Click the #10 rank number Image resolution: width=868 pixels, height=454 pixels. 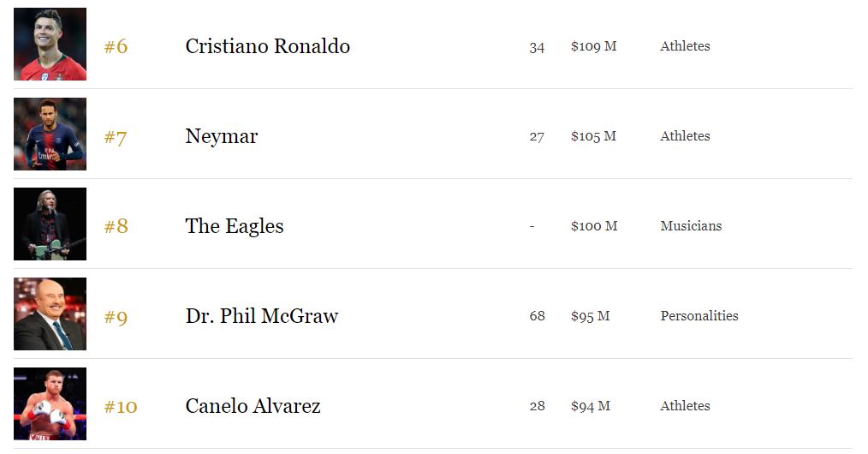[120, 406]
